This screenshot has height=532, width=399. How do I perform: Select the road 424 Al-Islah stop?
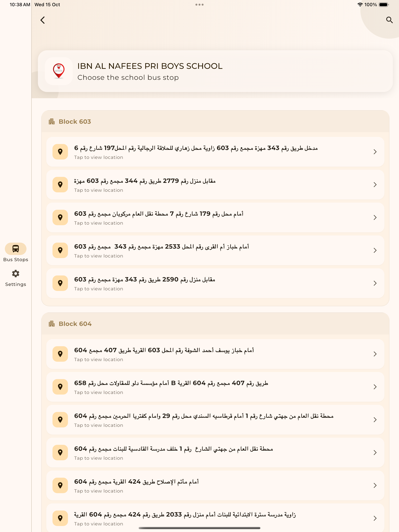215,486
